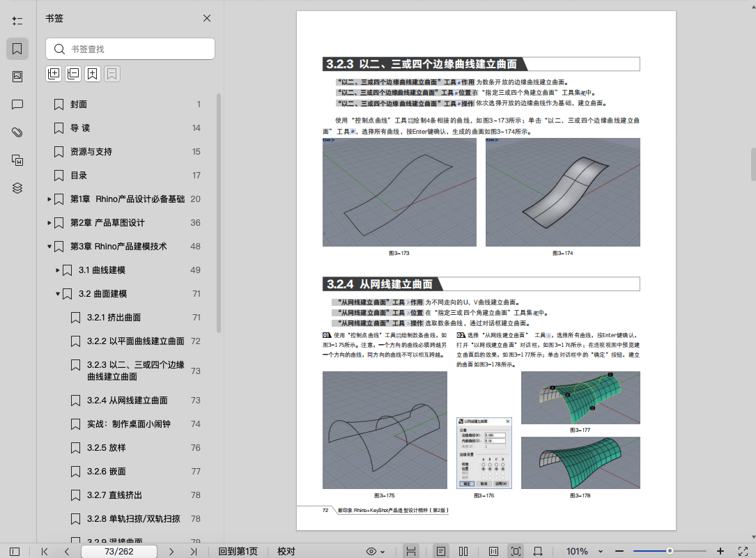Viewport: 756px width, 558px height.
Task: Select two-page view icon
Action: pos(463,551)
